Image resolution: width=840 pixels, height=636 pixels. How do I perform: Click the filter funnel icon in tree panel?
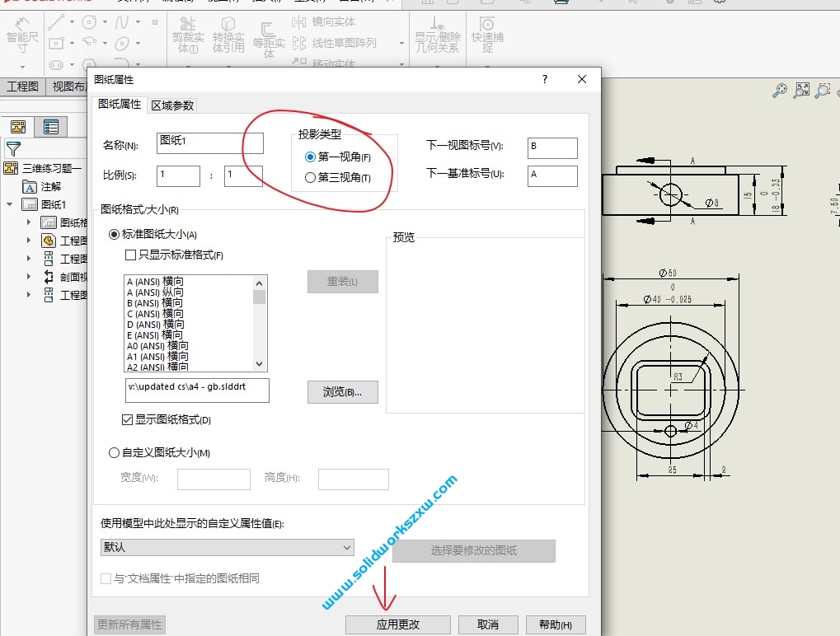pos(13,149)
